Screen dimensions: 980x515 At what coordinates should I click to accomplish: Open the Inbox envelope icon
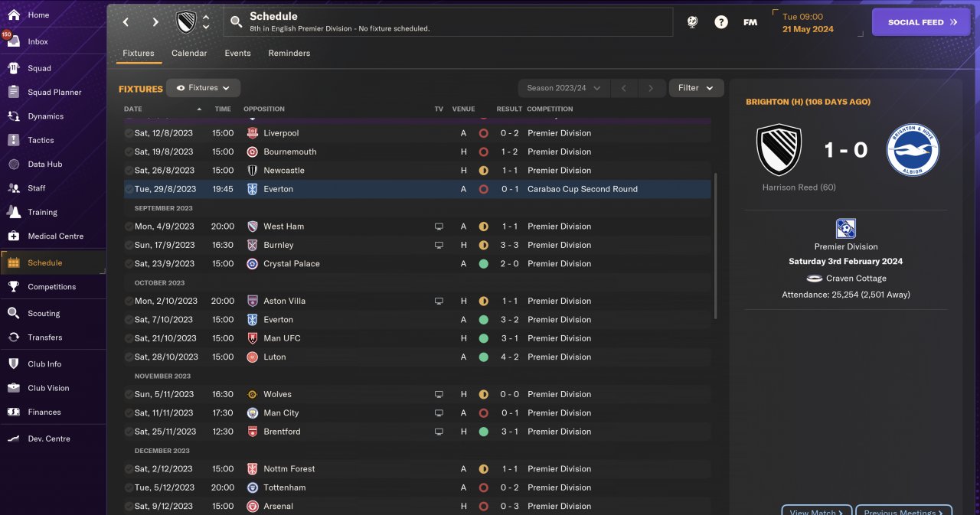point(13,41)
